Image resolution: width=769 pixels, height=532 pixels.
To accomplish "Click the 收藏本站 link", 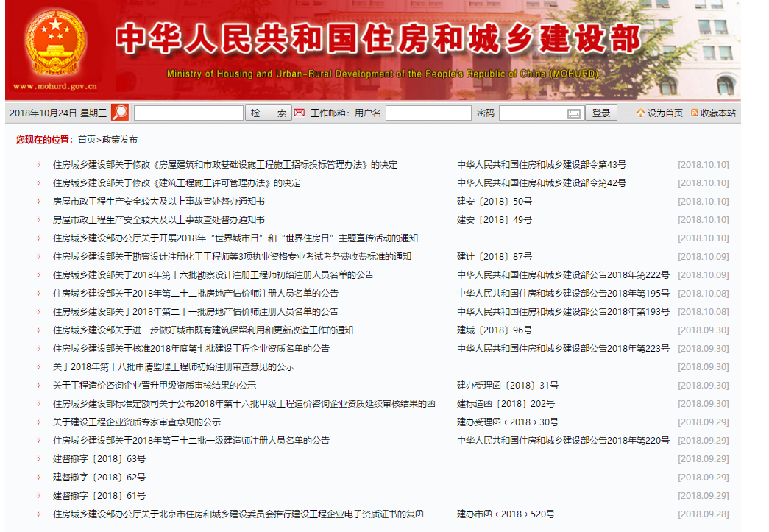I will [718, 112].
